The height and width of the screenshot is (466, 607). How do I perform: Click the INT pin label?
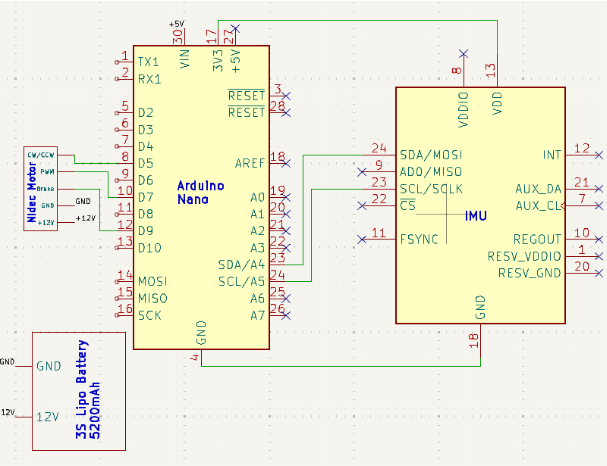click(552, 155)
